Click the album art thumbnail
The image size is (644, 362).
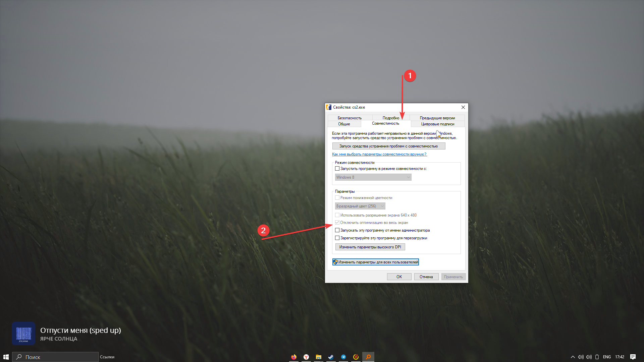click(x=23, y=334)
